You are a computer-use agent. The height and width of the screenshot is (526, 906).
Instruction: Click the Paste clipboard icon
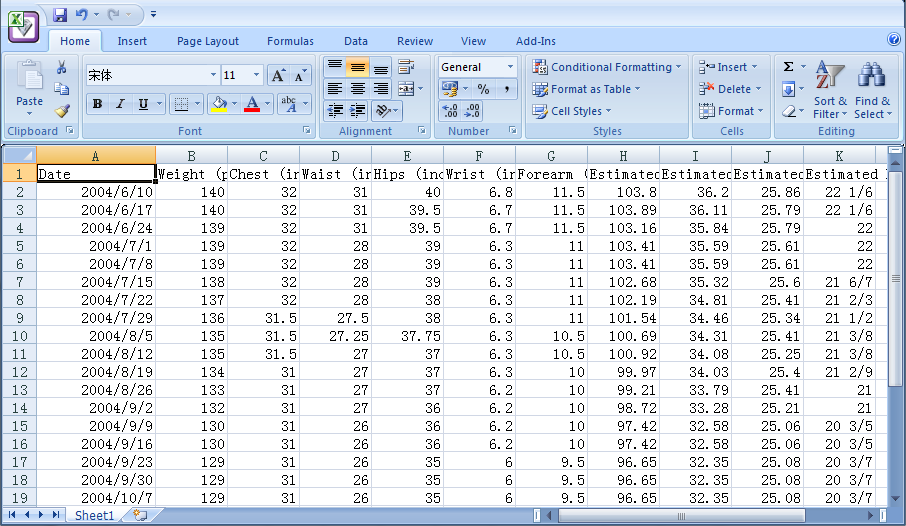(x=29, y=77)
